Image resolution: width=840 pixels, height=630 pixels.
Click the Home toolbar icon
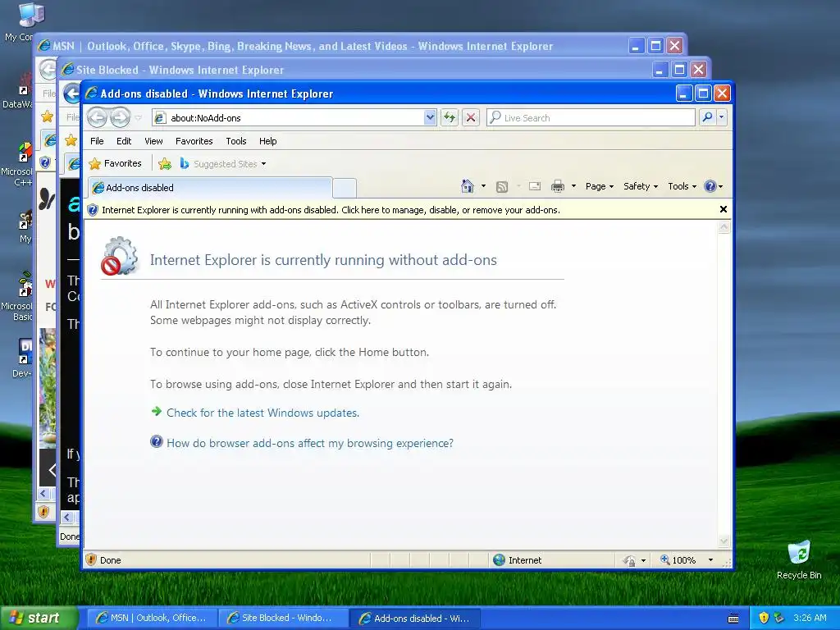tap(467, 186)
